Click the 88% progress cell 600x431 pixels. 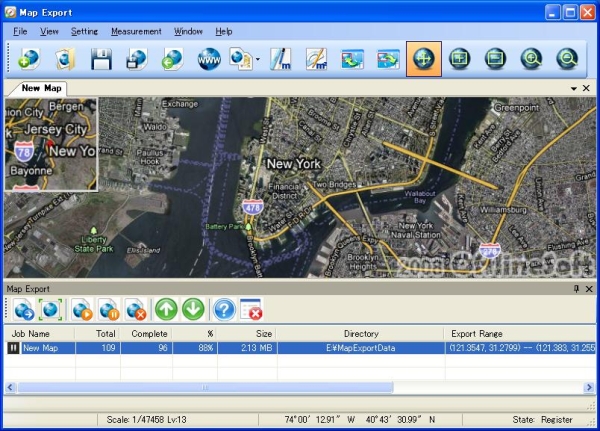click(195, 348)
